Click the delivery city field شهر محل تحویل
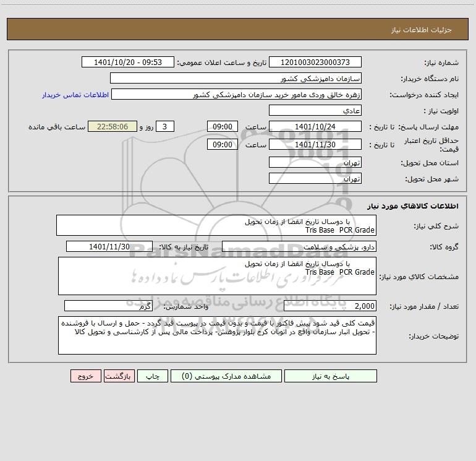 (315, 178)
